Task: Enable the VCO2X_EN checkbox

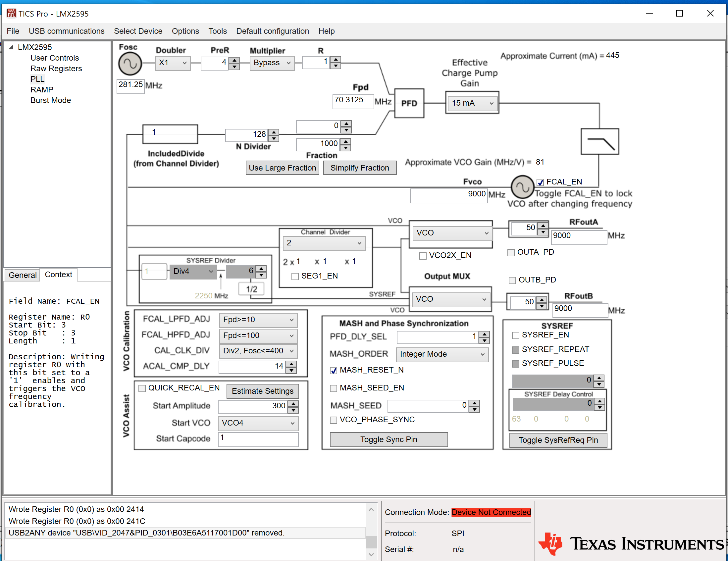Action: click(423, 256)
